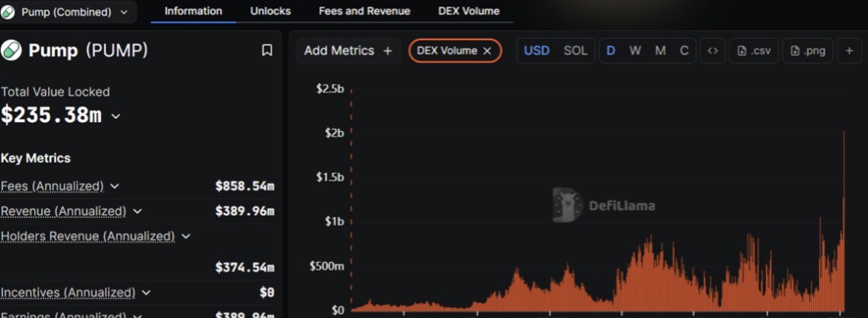The height and width of the screenshot is (318, 868).
Task: Open the Fees and Revenue tab
Action: (364, 11)
